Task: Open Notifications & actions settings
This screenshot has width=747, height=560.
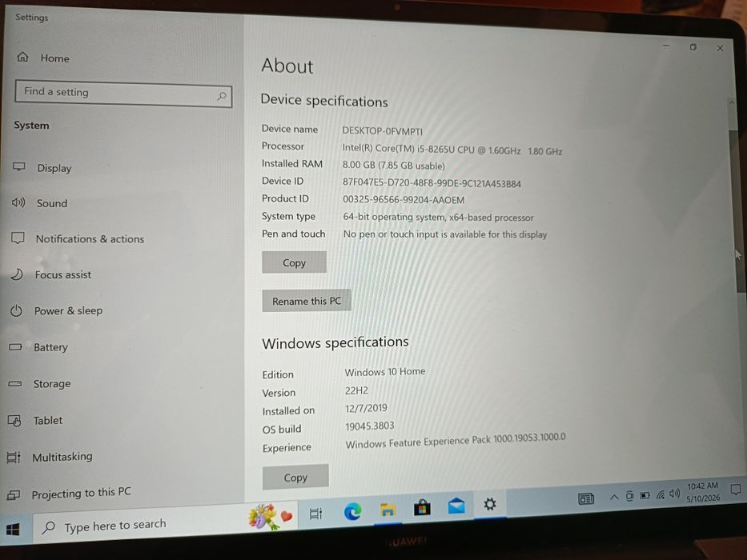Action: point(77,238)
